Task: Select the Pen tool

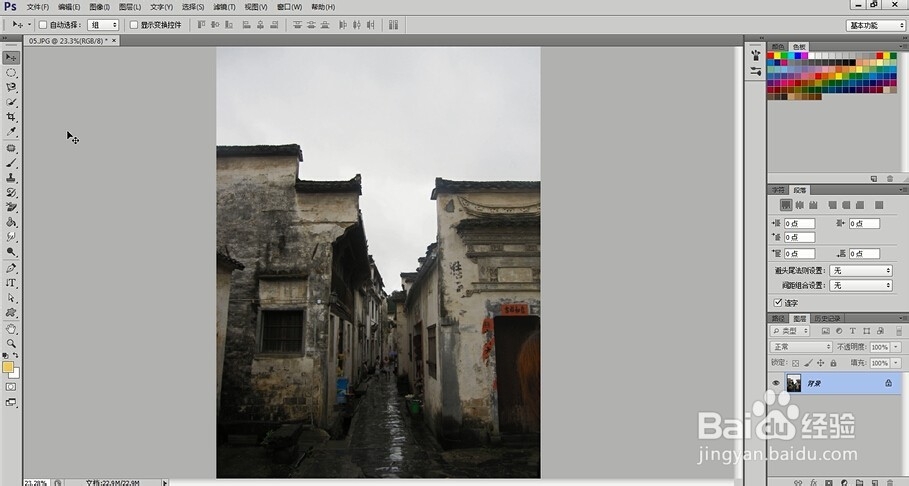Action: point(11,268)
